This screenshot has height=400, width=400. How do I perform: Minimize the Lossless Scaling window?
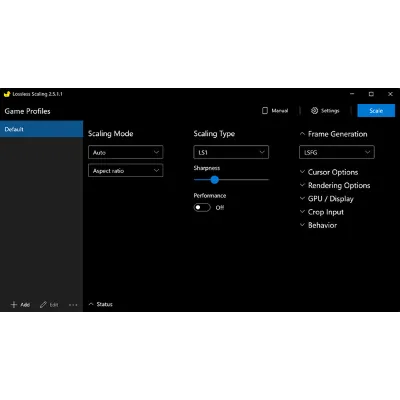[x=352, y=94]
